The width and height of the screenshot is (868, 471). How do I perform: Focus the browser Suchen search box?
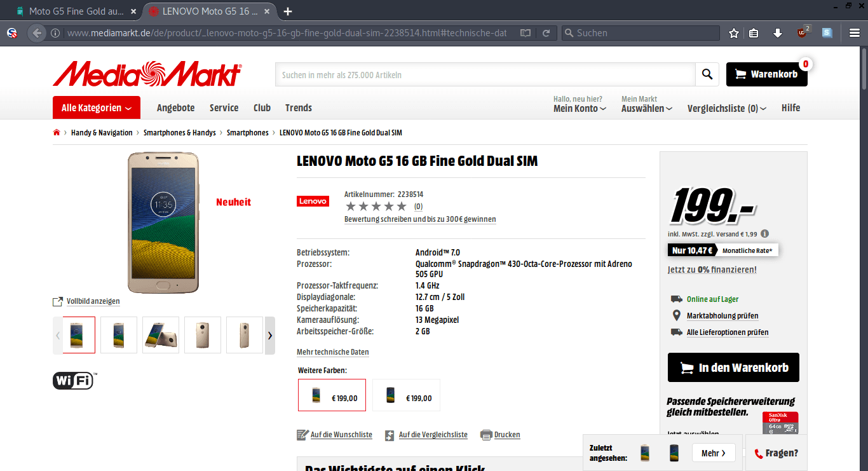pos(641,33)
